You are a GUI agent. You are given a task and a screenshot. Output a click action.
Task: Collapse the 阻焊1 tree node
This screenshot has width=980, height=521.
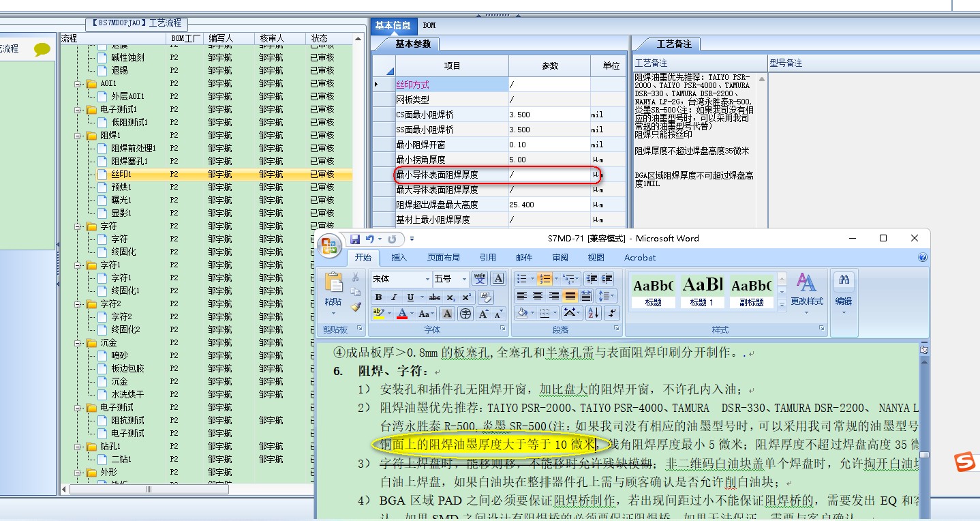coord(78,135)
